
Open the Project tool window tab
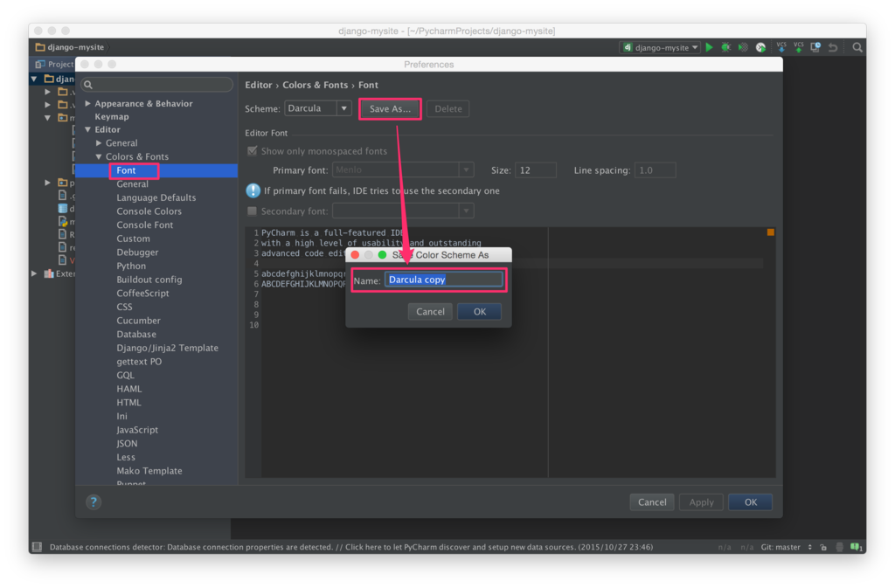[54, 64]
